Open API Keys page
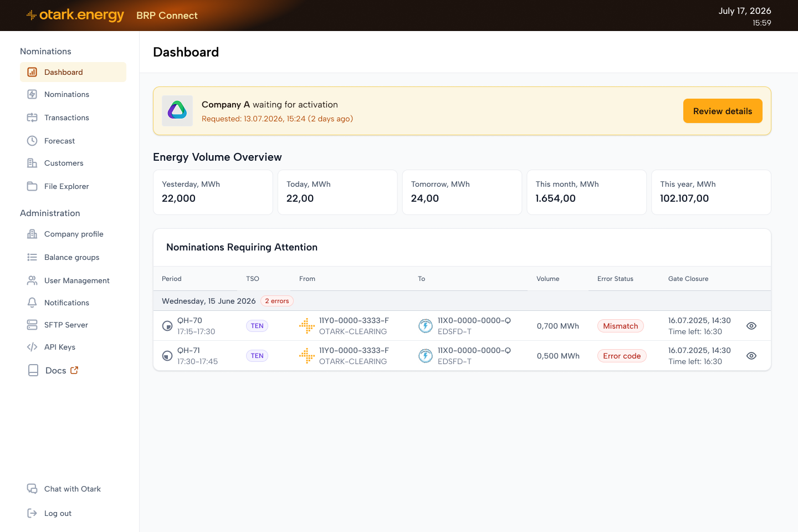 [73, 347]
